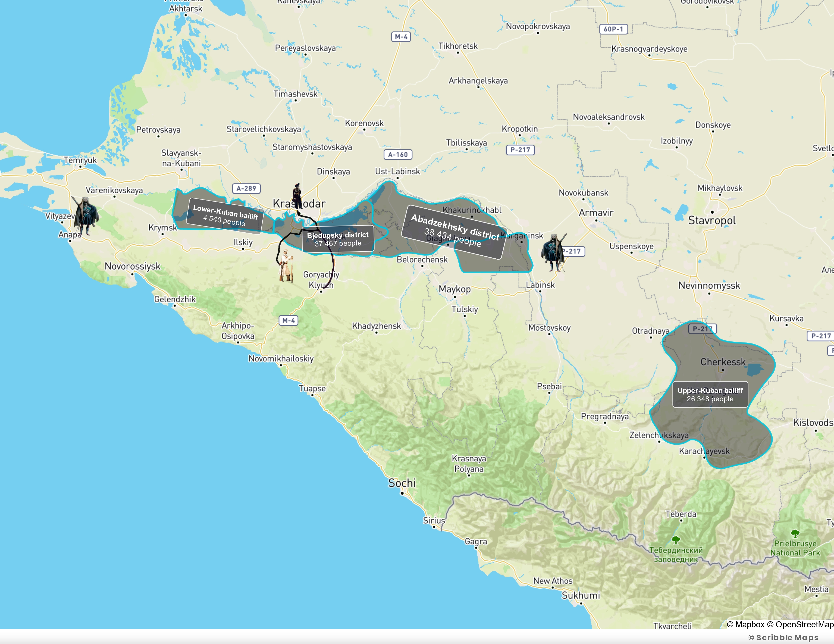Click the dark-coated figure above Krasnodar
834x644 pixels.
click(x=297, y=196)
